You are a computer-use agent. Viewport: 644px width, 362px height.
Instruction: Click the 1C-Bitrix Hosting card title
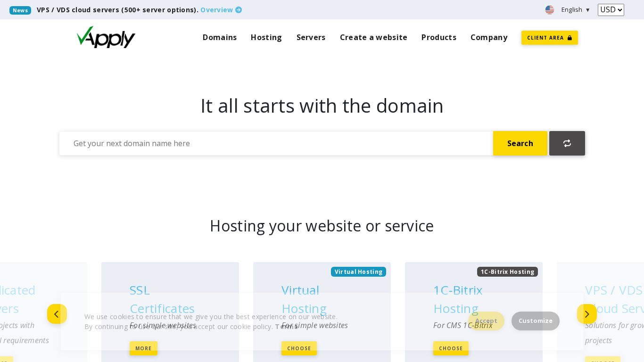tap(458, 299)
